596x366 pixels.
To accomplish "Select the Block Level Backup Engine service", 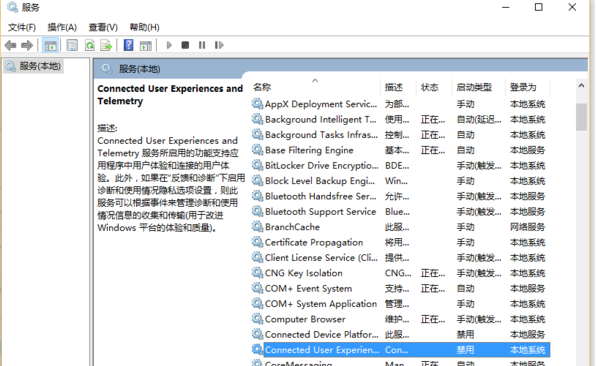I will click(x=401, y=181).
